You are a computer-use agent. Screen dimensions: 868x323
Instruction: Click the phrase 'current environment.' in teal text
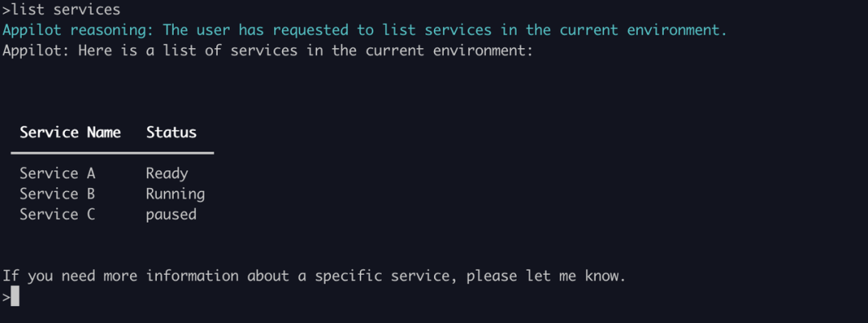[643, 30]
